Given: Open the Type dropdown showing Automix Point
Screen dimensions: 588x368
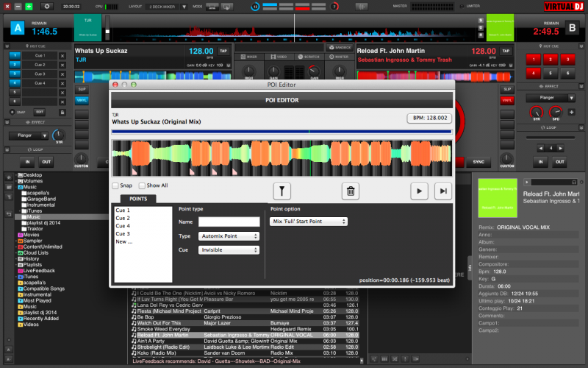Looking at the screenshot, I should coord(229,236).
